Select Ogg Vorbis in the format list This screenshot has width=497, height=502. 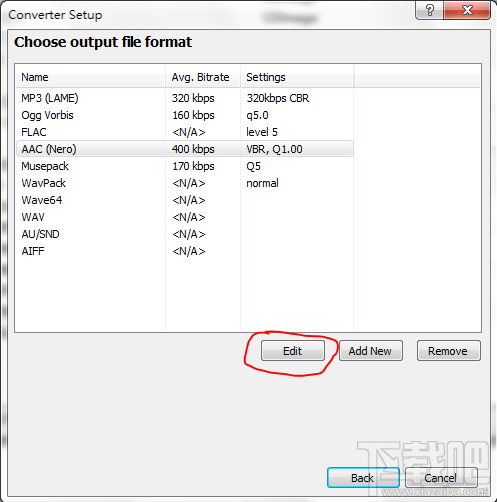185,115
